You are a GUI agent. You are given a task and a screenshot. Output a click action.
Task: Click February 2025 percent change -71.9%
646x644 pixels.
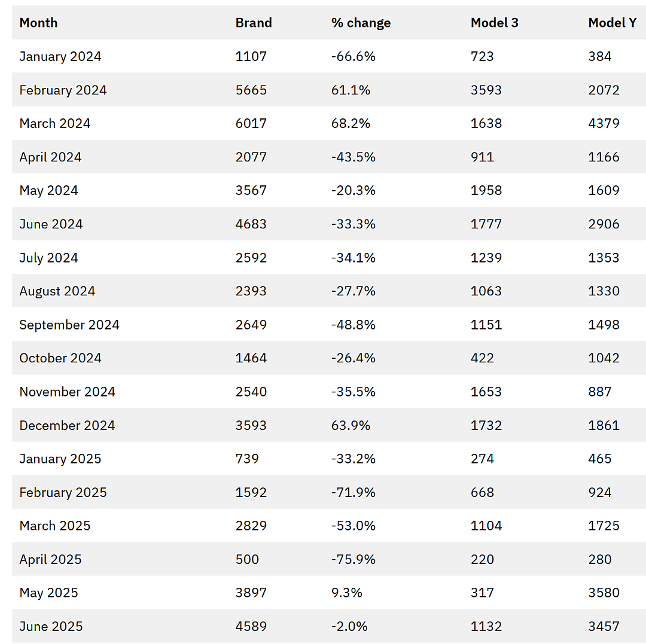tap(354, 493)
